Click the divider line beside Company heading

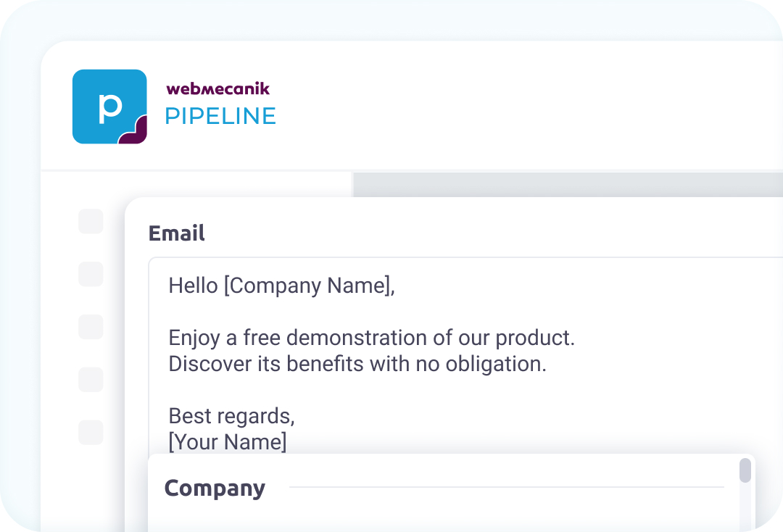pyautogui.click(x=506, y=487)
